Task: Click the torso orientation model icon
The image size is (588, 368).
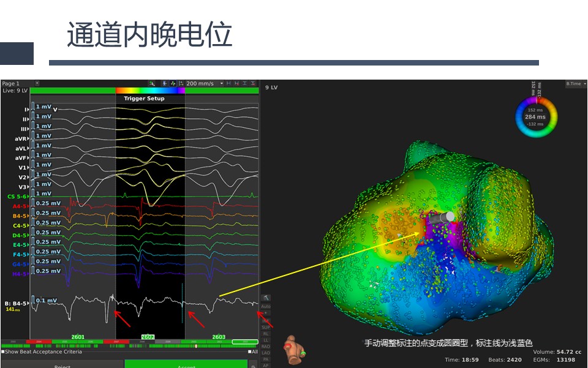Action: click(x=295, y=350)
